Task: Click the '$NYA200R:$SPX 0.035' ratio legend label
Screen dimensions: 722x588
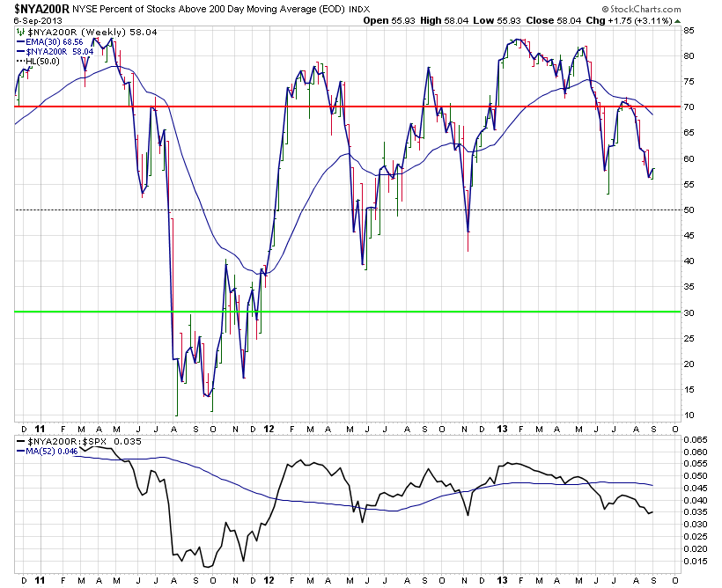Action: pyautogui.click(x=85, y=442)
